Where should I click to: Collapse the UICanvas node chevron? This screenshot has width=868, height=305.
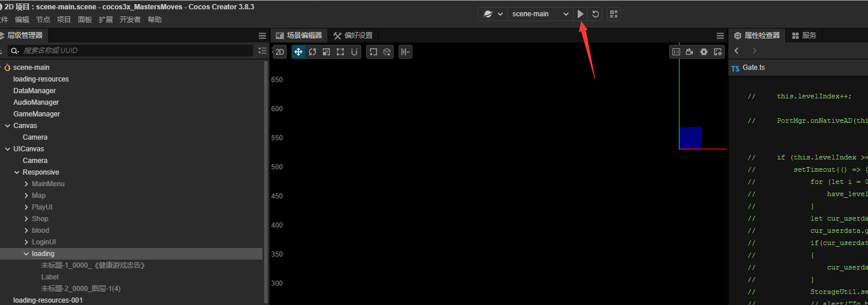click(8, 149)
